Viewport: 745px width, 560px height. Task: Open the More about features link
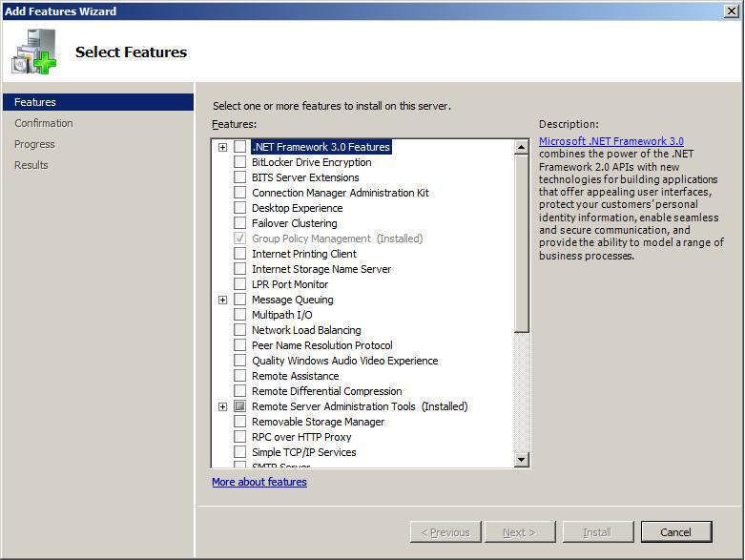pyautogui.click(x=259, y=482)
